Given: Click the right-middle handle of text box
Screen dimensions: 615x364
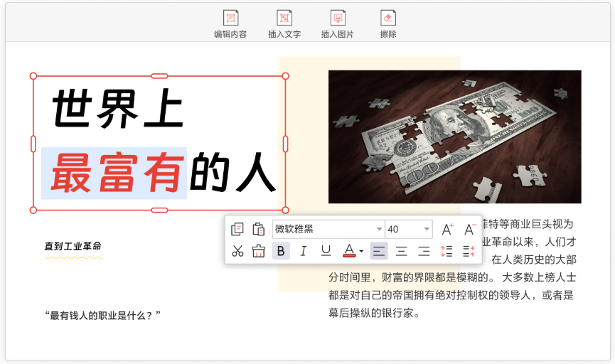Looking at the screenshot, I should point(286,144).
